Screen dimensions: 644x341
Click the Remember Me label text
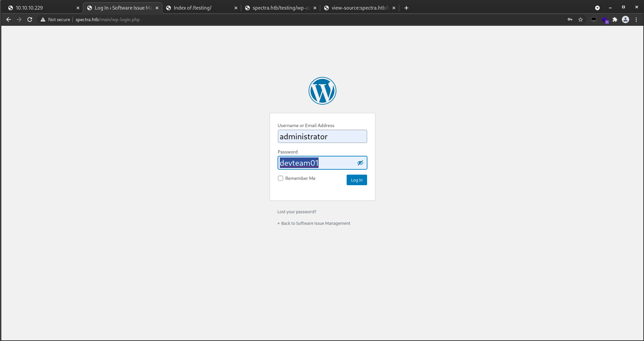[x=300, y=178]
